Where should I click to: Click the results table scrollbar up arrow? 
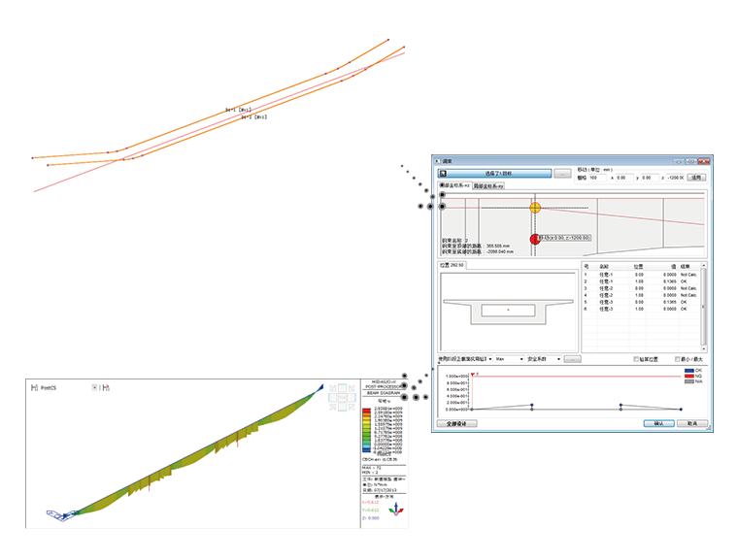click(x=704, y=266)
